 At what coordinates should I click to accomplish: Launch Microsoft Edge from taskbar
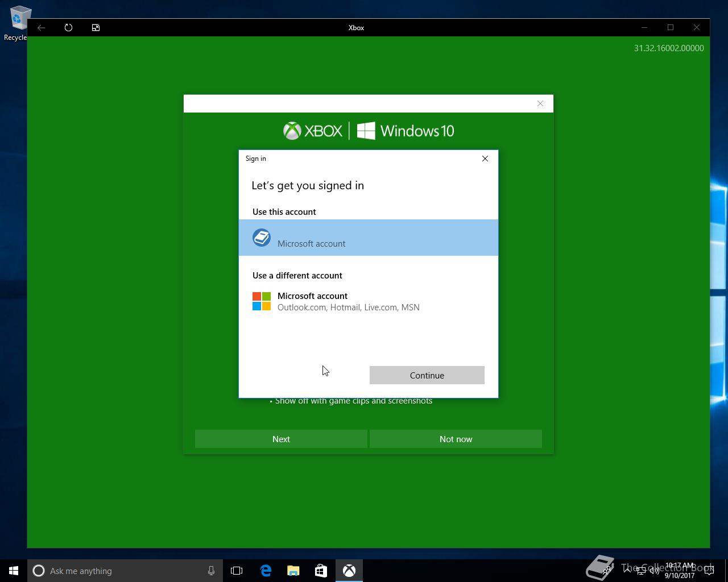click(x=266, y=571)
